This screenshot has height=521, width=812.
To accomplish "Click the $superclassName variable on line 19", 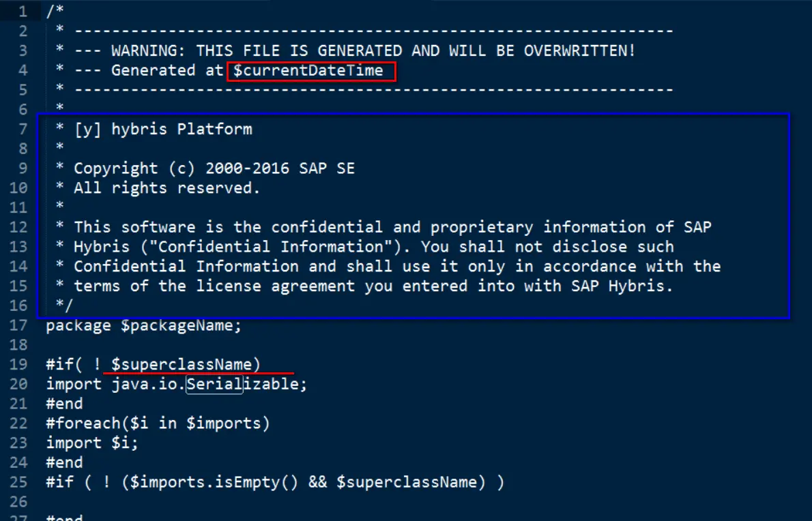I will [x=182, y=364].
